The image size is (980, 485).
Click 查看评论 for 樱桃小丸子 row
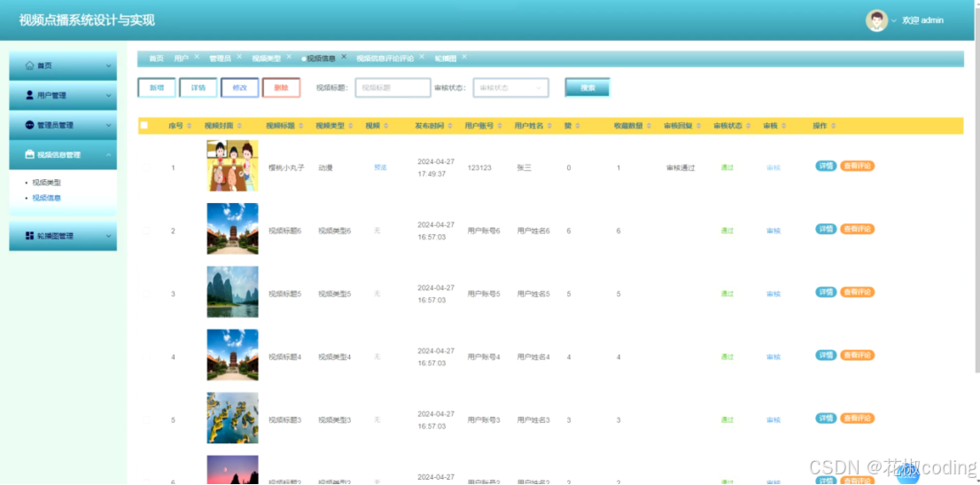(857, 166)
